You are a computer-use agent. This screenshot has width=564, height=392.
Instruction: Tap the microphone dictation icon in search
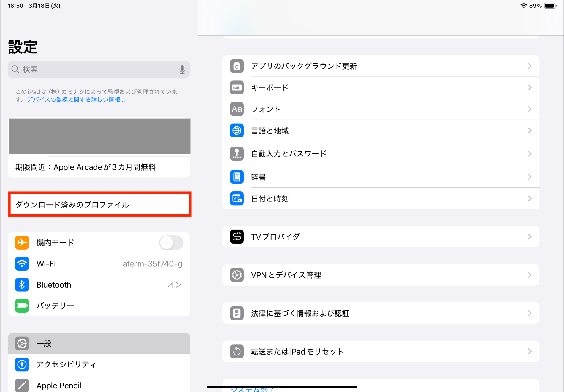coord(182,69)
